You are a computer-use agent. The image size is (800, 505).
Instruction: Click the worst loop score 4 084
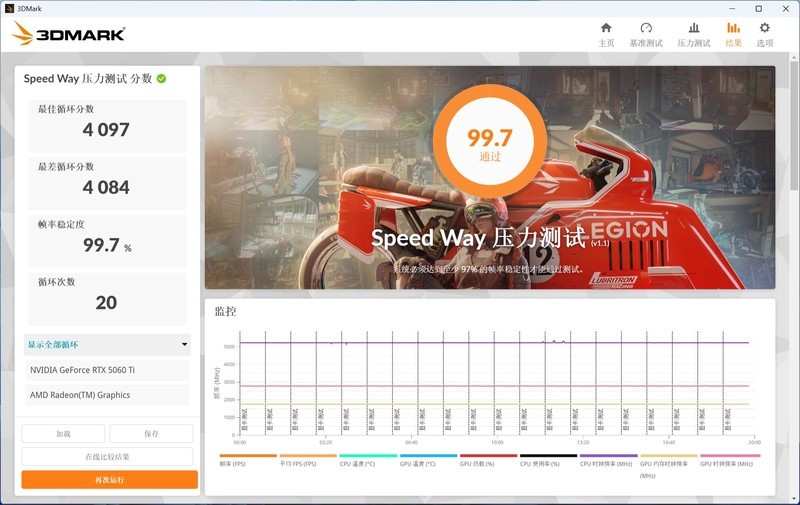tap(106, 187)
